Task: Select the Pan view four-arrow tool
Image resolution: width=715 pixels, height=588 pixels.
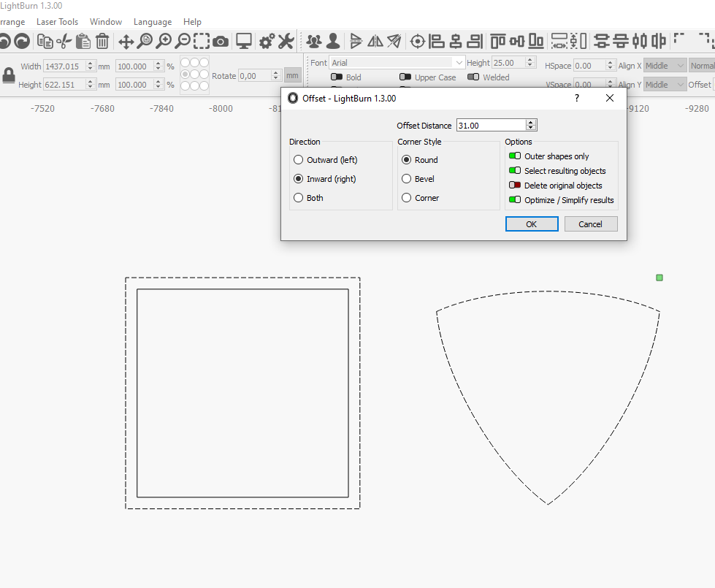Action: 126,42
